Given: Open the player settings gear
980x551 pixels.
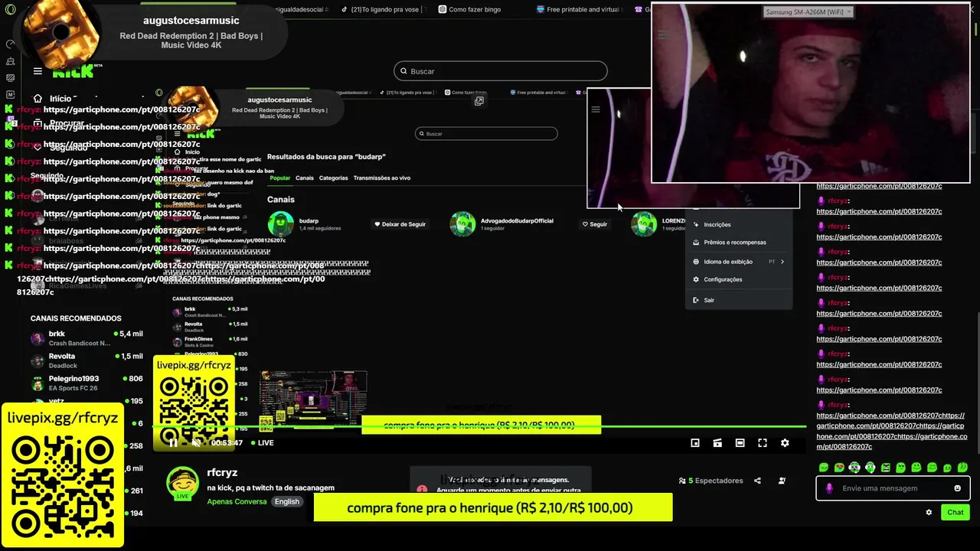Looking at the screenshot, I should (785, 442).
